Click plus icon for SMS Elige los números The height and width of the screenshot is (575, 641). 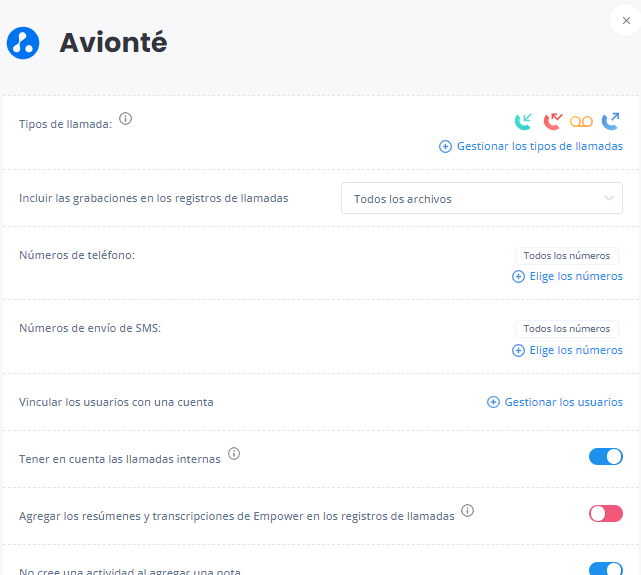518,351
